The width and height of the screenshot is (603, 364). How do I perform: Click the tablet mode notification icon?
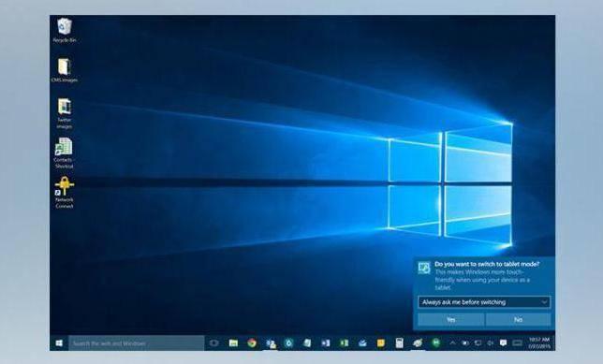(x=424, y=268)
